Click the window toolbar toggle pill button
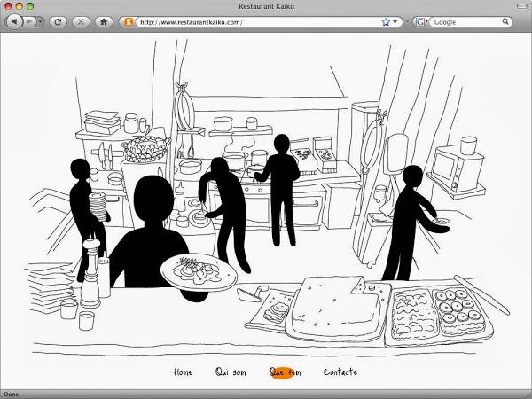The width and height of the screenshot is (532, 399). click(522, 6)
